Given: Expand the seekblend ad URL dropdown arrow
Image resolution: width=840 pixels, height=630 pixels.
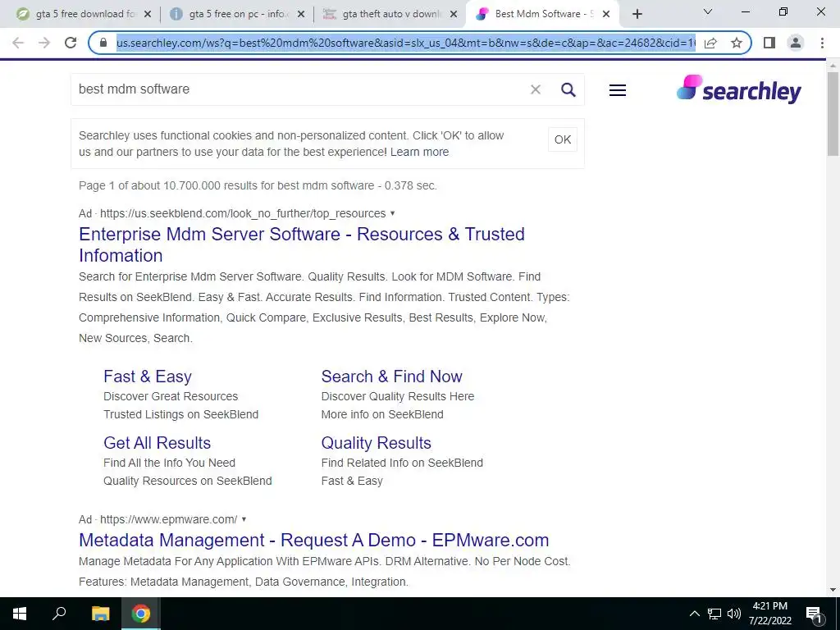Looking at the screenshot, I should click(392, 213).
